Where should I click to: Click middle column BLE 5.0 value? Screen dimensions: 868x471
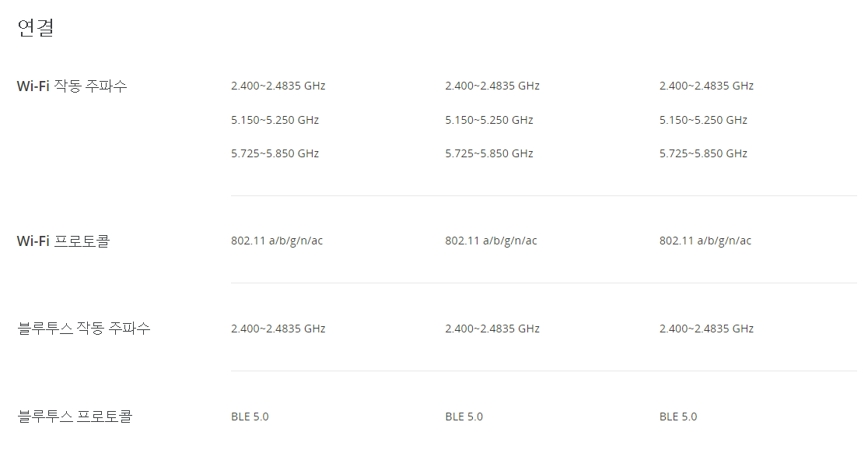[x=464, y=417]
